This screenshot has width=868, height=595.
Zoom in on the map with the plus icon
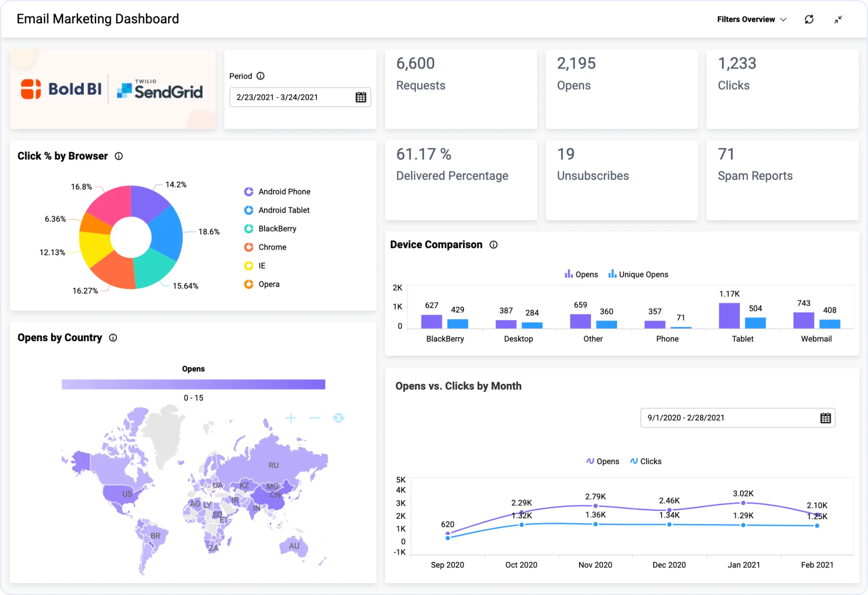(x=291, y=418)
